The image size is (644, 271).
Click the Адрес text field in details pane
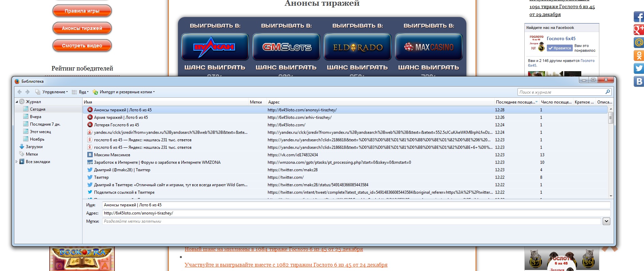[x=356, y=213]
